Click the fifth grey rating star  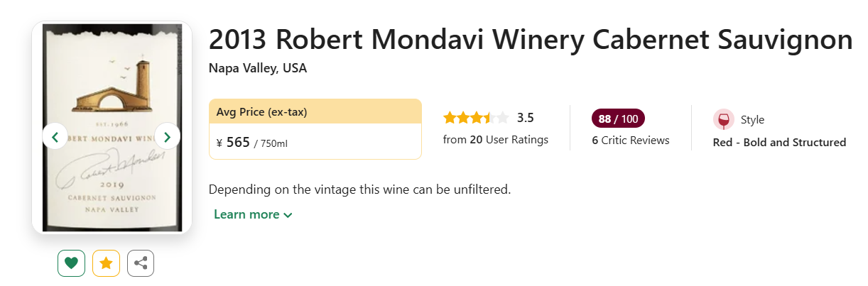point(502,118)
